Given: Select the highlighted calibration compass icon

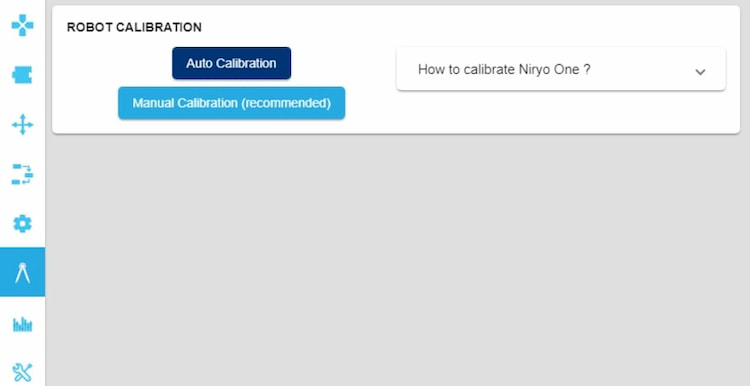Looking at the screenshot, I should (x=22, y=272).
